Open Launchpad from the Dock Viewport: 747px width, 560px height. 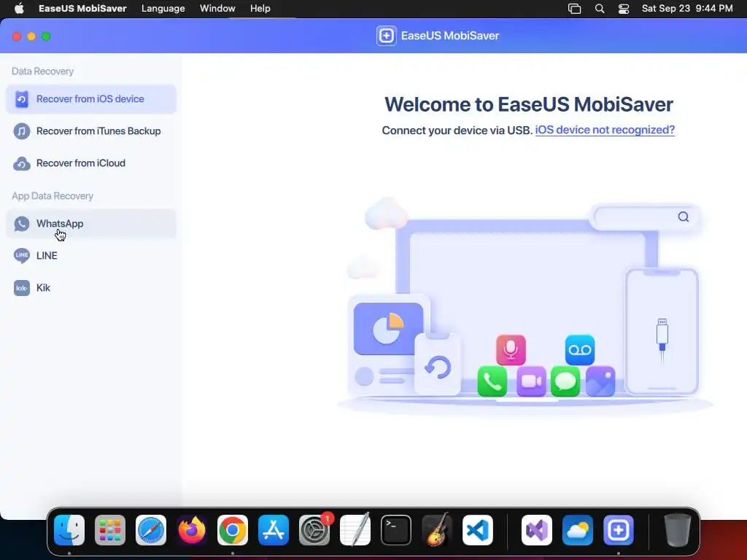pyautogui.click(x=110, y=530)
